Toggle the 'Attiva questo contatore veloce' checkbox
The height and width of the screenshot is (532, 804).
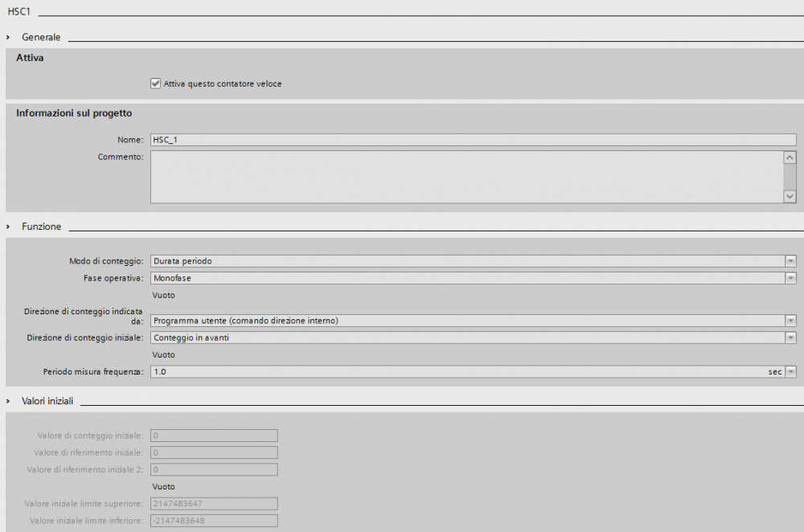click(x=156, y=84)
